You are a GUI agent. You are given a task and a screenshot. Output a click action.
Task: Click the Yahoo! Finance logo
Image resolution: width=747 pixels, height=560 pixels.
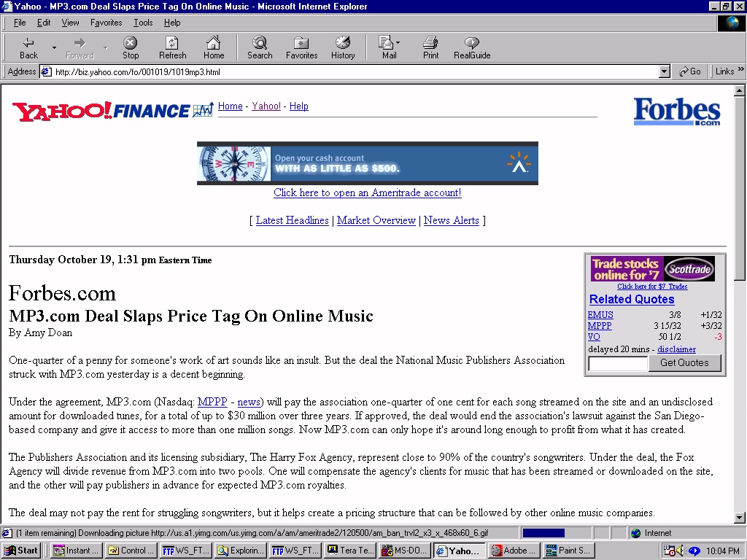[x=112, y=111]
